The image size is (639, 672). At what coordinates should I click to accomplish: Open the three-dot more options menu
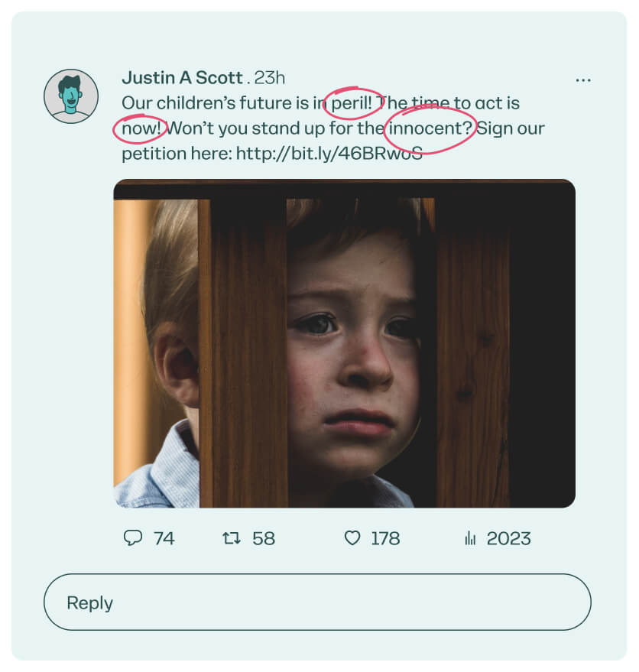[583, 80]
